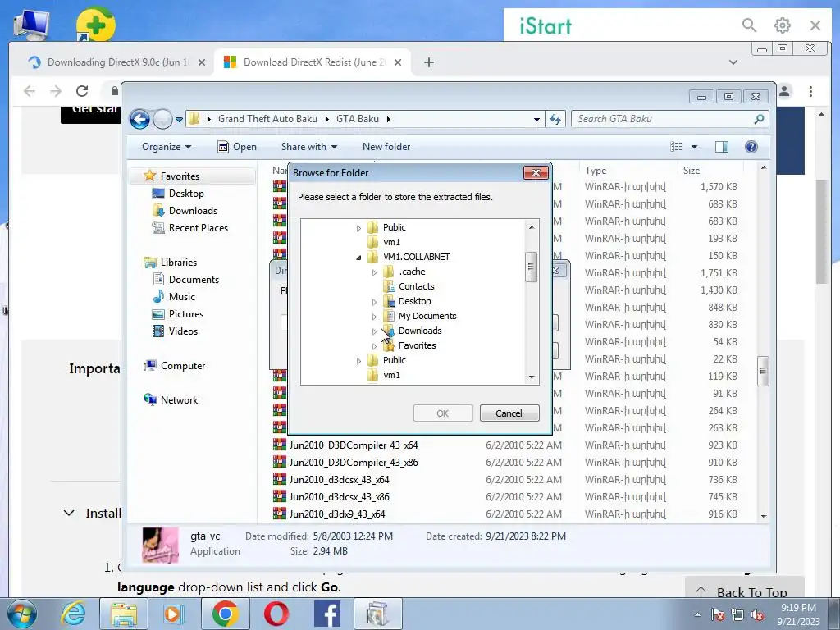Viewport: 840px width, 630px height.
Task: Select Jun2010_d3dcsx_43_x86 file
Action: [339, 496]
